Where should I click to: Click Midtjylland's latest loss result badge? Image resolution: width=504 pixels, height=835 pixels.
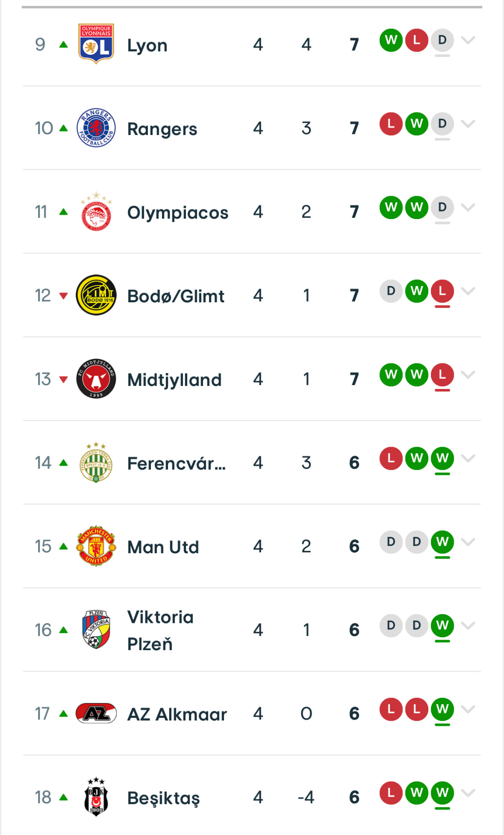[442, 375]
